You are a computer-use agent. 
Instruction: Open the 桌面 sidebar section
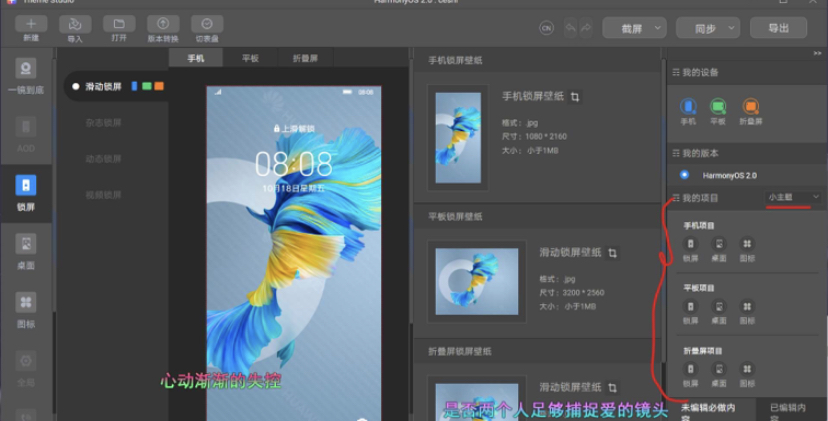pyautogui.click(x=25, y=252)
